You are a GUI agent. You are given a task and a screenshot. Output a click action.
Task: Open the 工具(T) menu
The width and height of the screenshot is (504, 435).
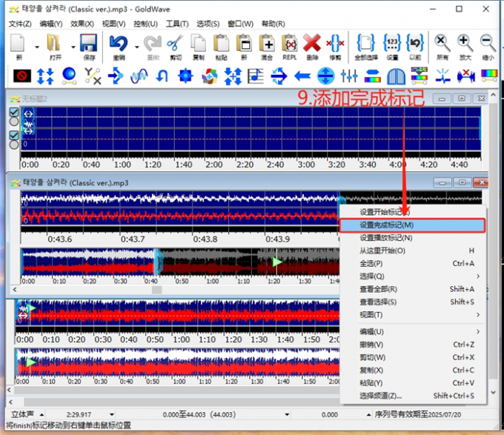(177, 24)
